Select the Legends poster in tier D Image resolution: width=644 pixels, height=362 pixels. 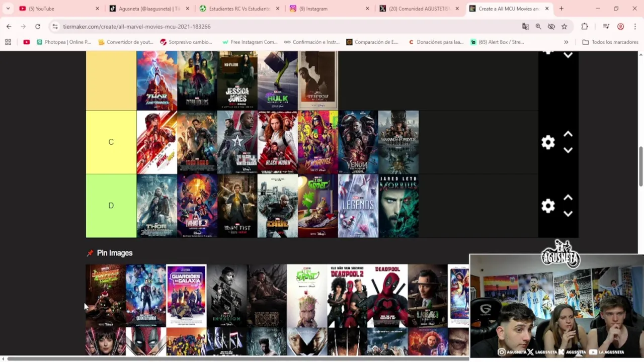358,206
